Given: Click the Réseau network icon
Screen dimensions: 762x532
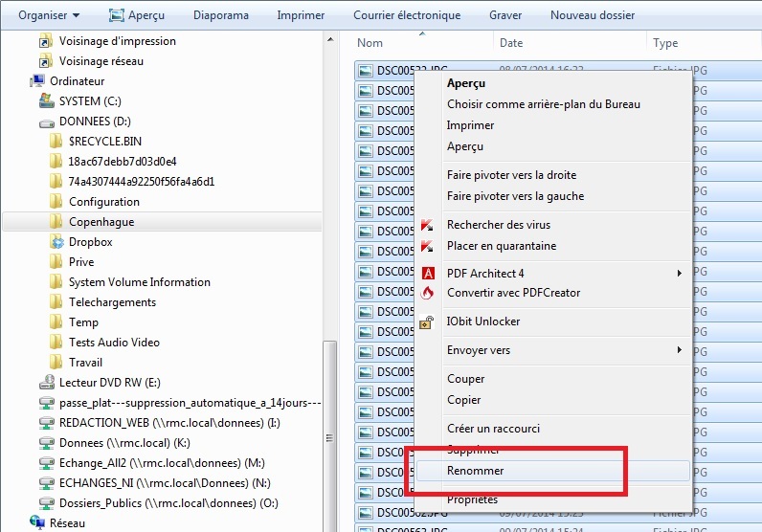Looking at the screenshot, I should pyautogui.click(x=36, y=523).
